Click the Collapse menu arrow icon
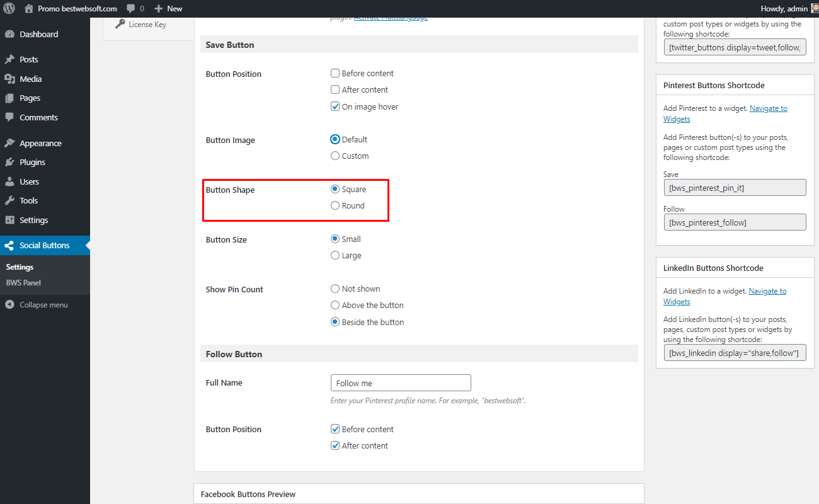The height and width of the screenshot is (504, 819). coord(9,304)
